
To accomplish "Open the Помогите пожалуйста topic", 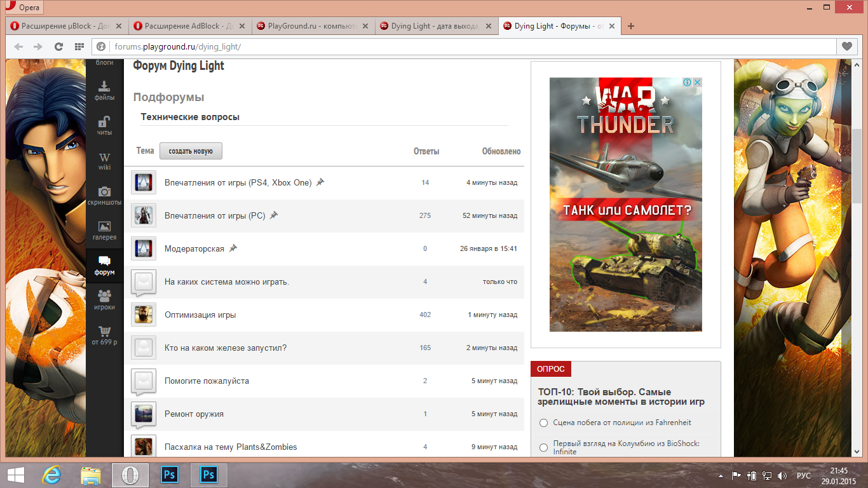I will point(207,381).
